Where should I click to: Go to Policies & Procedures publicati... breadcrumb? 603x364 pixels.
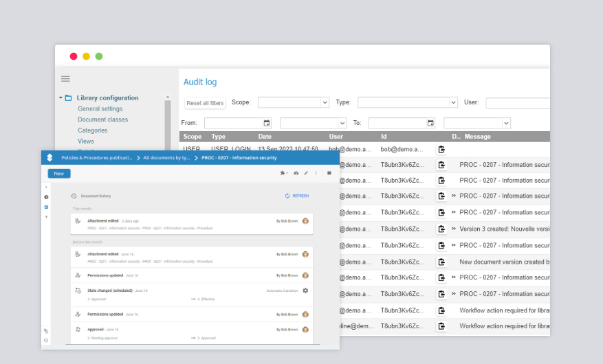tap(96, 158)
